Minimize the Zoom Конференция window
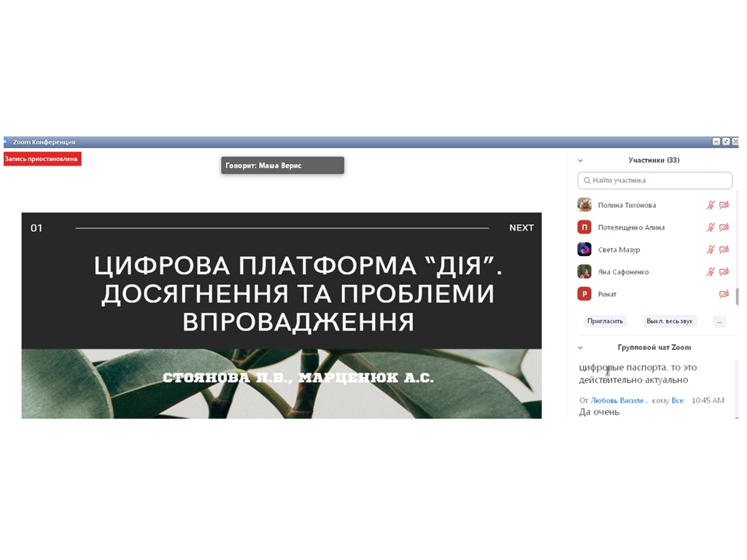 click(x=716, y=141)
